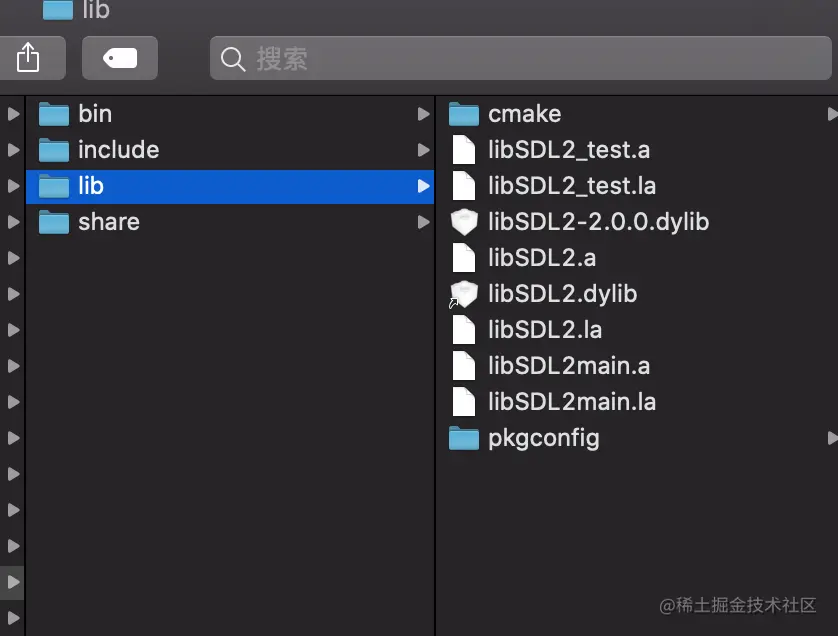Viewport: 838px width, 636px height.
Task: Expand the share folder arrow
Action: coord(423,222)
